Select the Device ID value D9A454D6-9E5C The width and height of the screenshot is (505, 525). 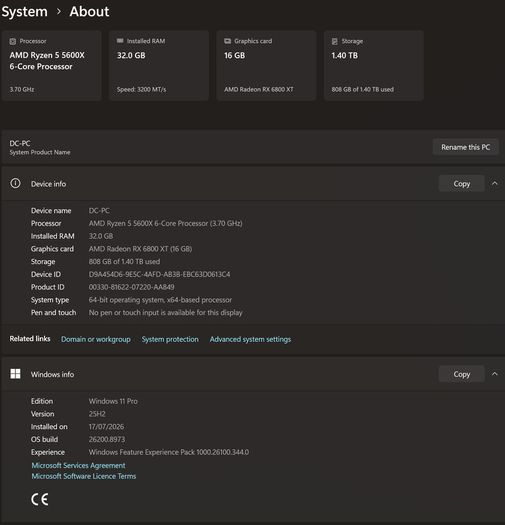[159, 274]
